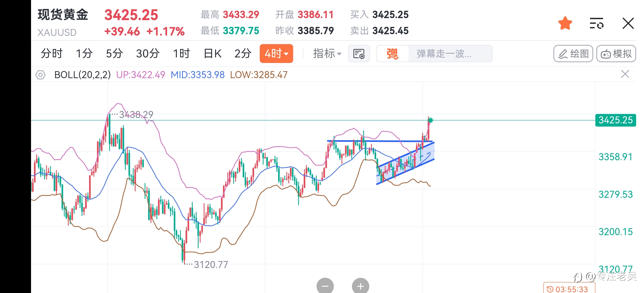Image resolution: width=644 pixels, height=293 pixels.
Task: Select the 1时 timeframe tab
Action: coord(182,53)
